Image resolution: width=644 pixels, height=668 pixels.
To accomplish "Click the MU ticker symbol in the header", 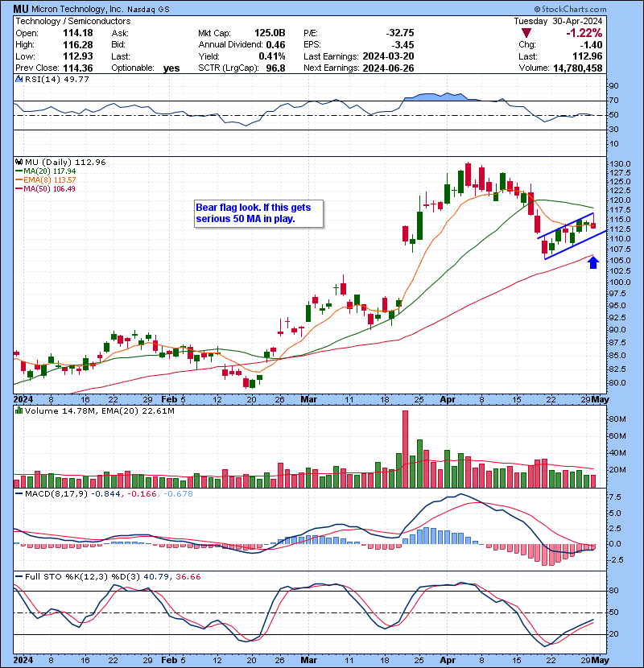I will 21,9.
